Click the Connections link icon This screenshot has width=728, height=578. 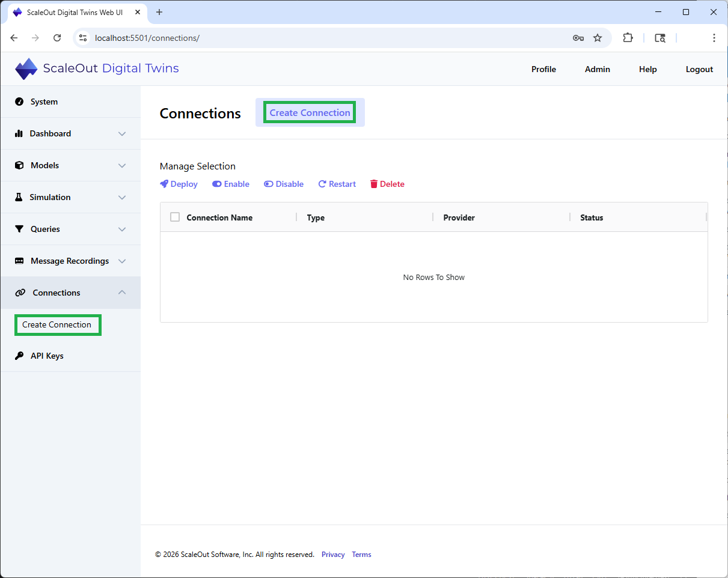tap(20, 293)
